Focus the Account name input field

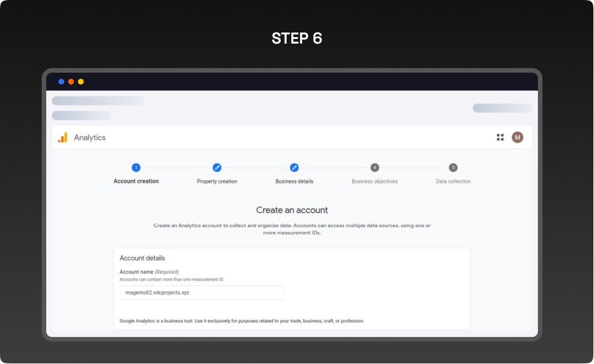(x=202, y=293)
